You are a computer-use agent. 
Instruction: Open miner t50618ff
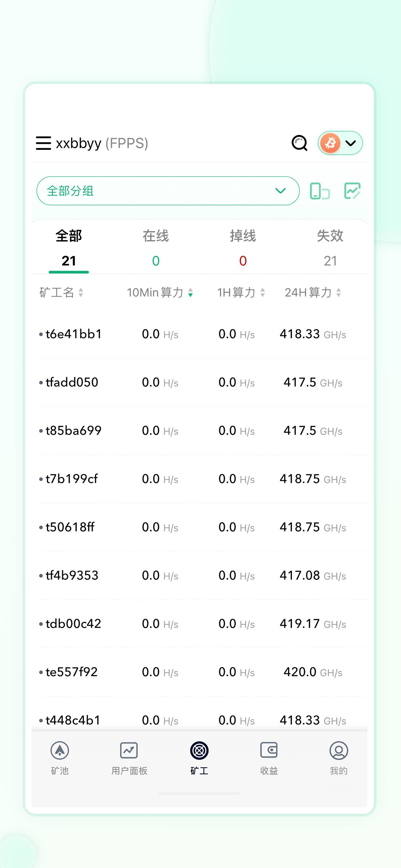[x=201, y=527]
